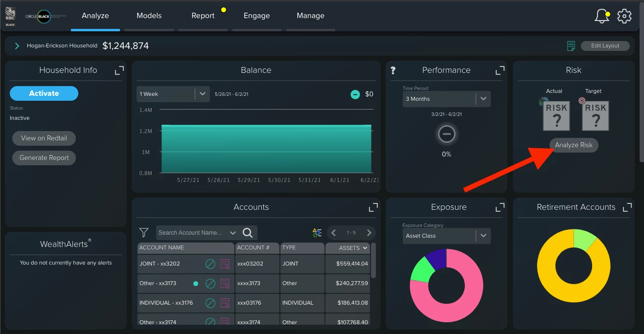Screen dimensions: 644x334
Task: Click View on Redtail
Action: coord(44,138)
